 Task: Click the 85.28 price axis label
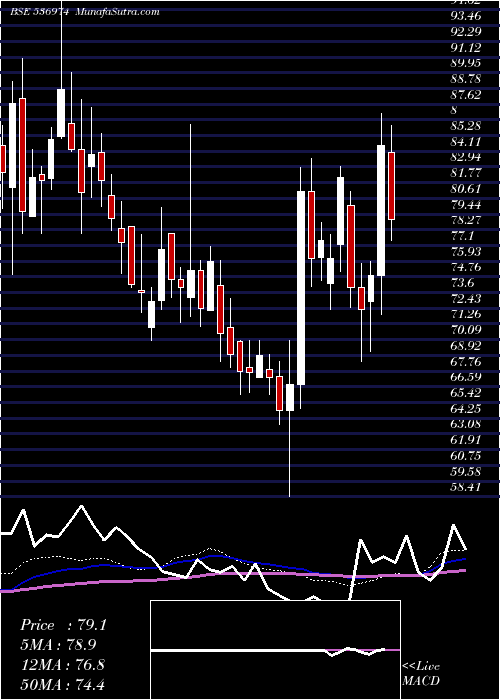[x=466, y=125]
